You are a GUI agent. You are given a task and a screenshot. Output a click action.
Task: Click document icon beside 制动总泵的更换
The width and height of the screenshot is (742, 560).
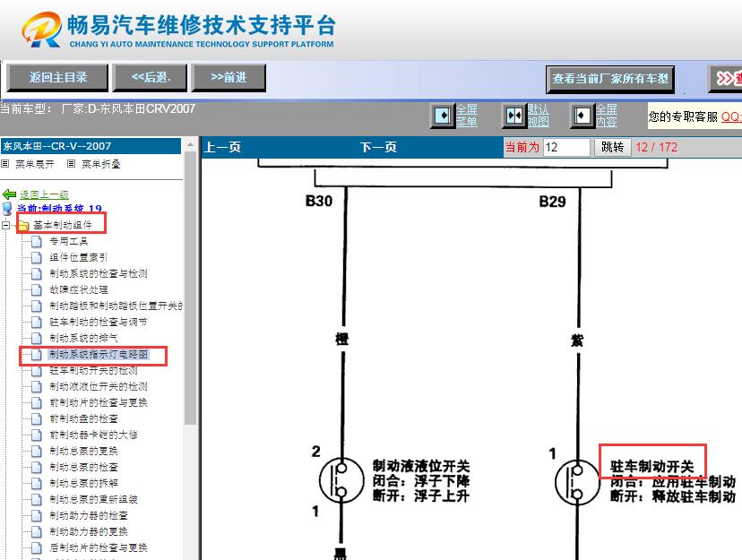pos(37,451)
